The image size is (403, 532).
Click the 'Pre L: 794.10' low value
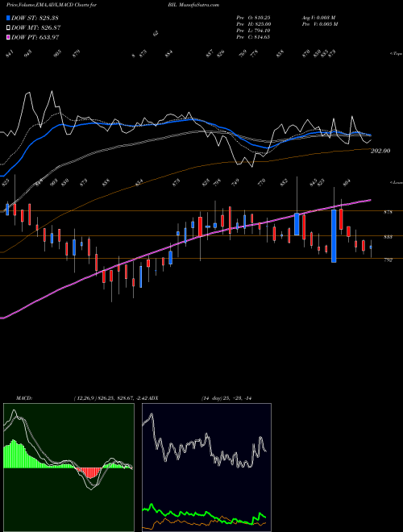coord(253,31)
